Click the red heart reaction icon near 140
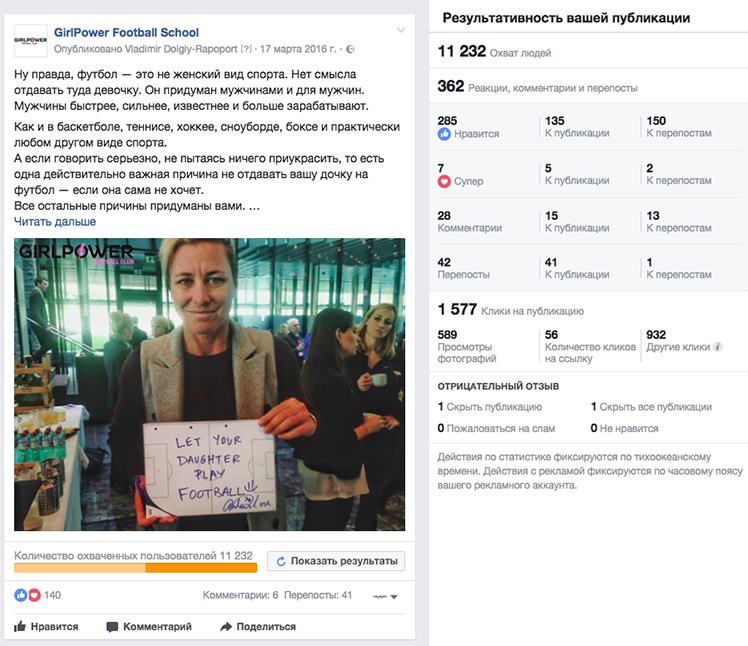This screenshot has width=748, height=646. point(34,595)
